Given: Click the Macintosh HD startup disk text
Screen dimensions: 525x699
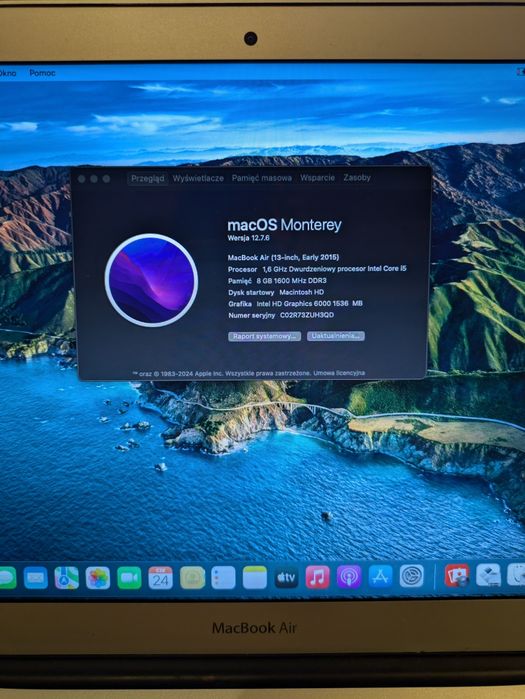Looking at the screenshot, I should pos(302,292).
